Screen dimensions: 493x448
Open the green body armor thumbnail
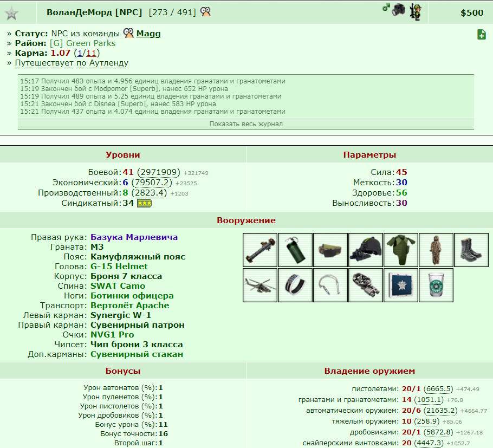401,250
